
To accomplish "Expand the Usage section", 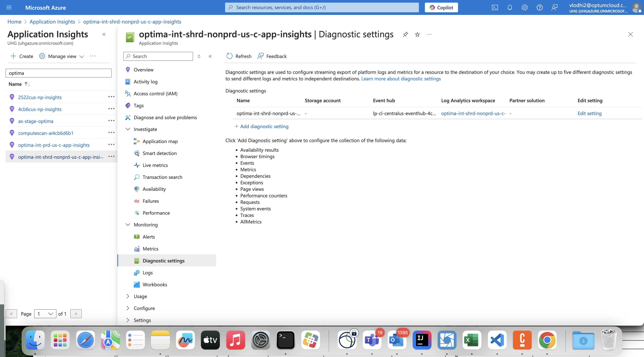I will tap(128, 296).
